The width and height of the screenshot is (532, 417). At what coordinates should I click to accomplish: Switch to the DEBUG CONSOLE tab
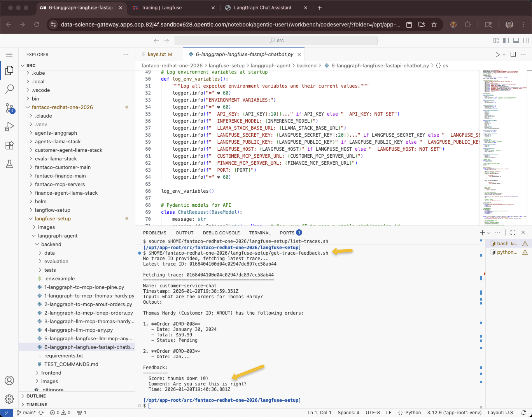click(221, 233)
